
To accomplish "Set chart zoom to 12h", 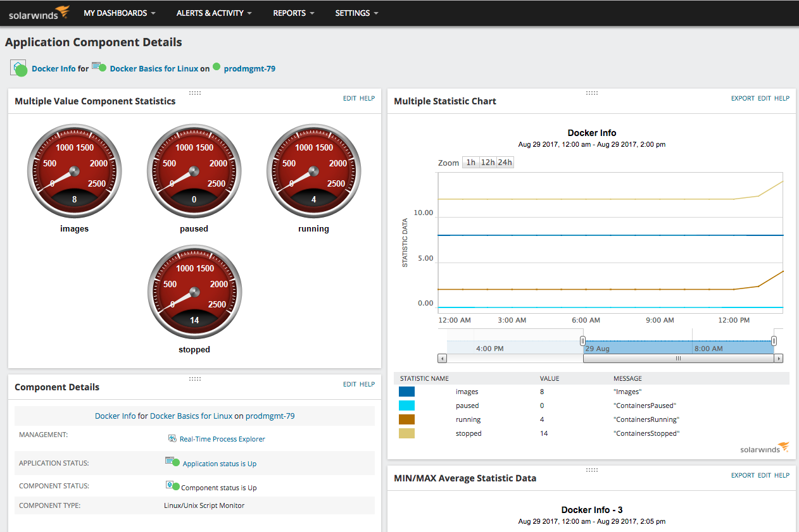I will click(x=488, y=163).
